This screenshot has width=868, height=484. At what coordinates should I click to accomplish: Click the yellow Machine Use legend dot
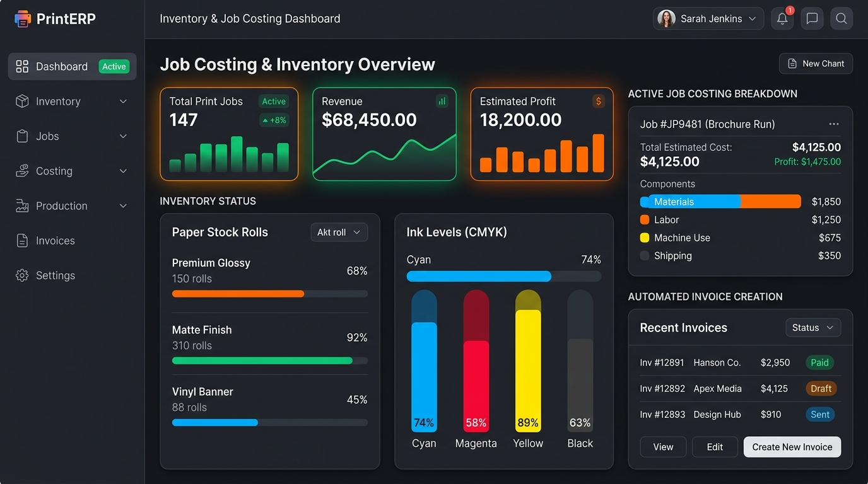[x=645, y=238]
